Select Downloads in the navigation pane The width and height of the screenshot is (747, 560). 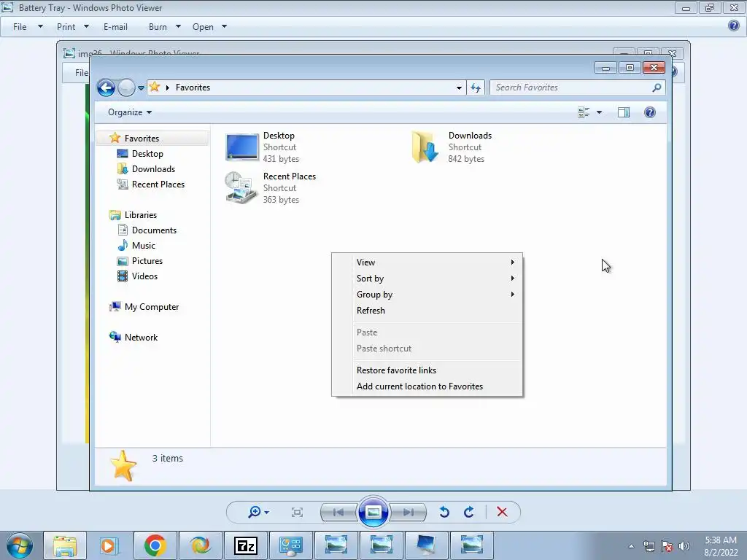point(153,169)
